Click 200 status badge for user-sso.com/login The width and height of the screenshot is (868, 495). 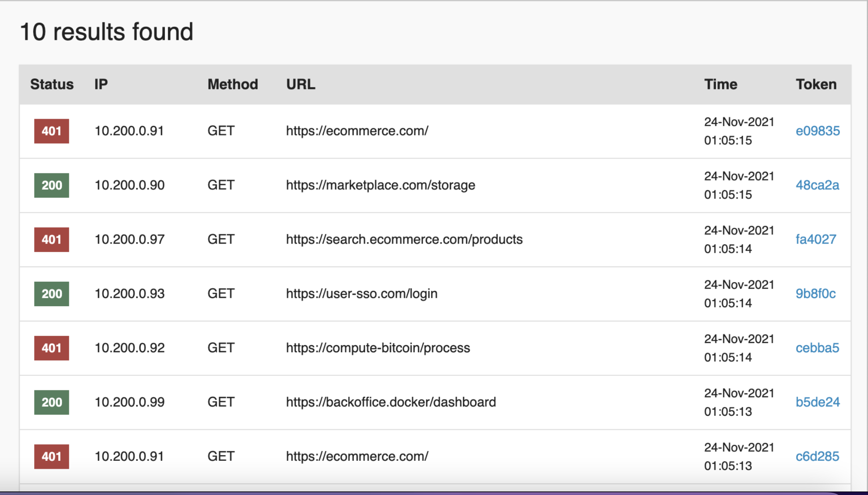click(x=52, y=293)
